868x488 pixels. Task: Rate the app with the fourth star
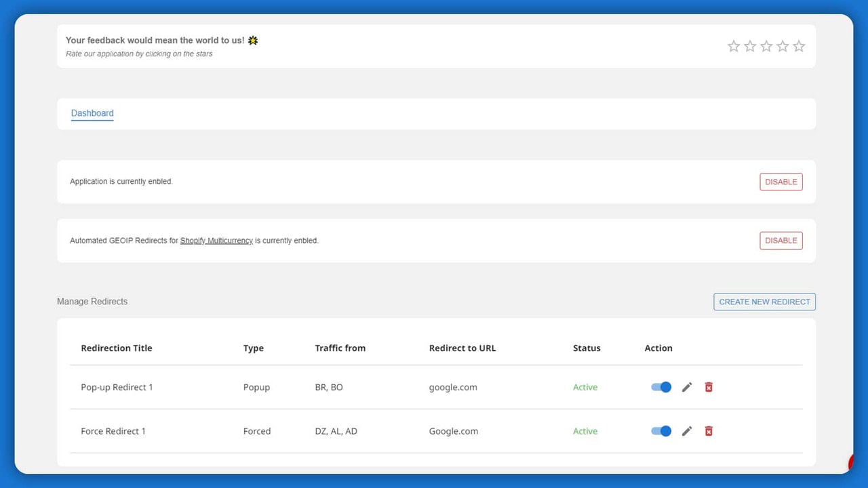click(x=783, y=46)
